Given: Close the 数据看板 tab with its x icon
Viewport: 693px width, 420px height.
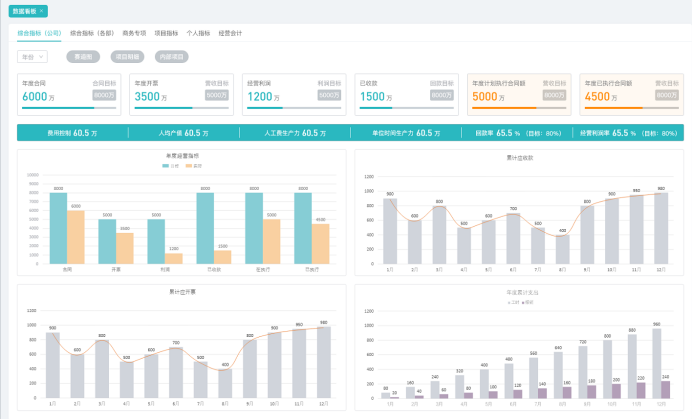Looking at the screenshot, I should point(42,10).
